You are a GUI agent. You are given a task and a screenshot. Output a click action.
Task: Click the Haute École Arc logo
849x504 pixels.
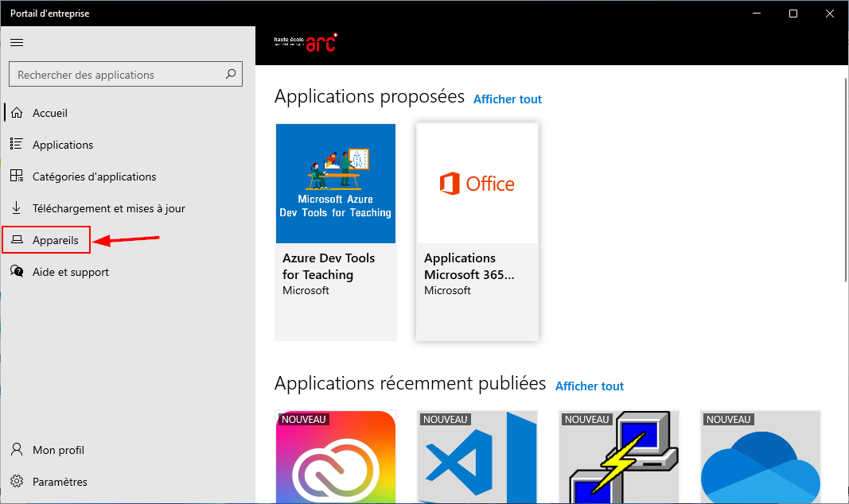306,42
